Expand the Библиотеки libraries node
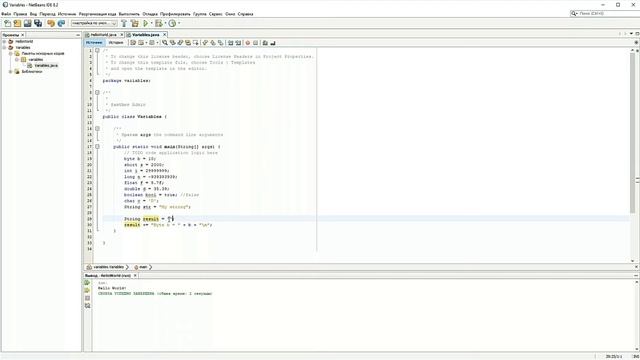Viewport: 640px width, 360px height. [11, 71]
